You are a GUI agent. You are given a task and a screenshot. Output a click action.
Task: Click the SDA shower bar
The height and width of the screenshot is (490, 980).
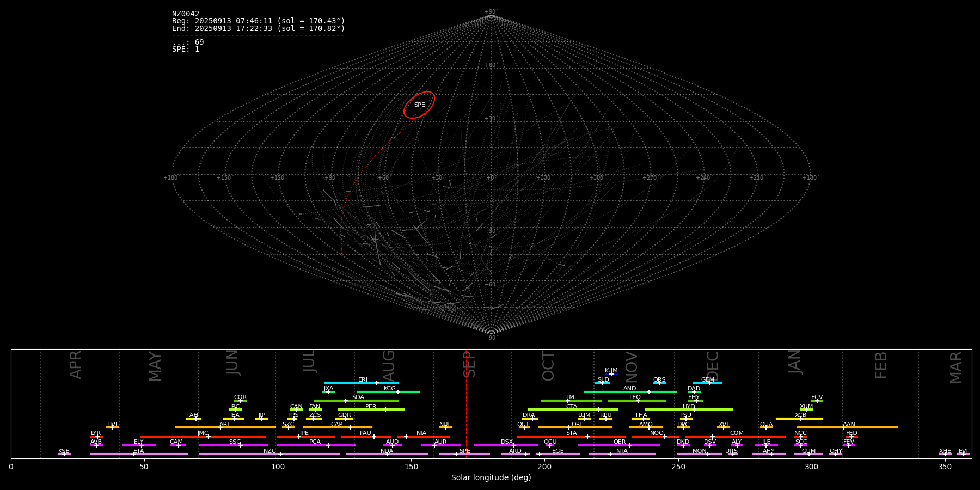356,401
